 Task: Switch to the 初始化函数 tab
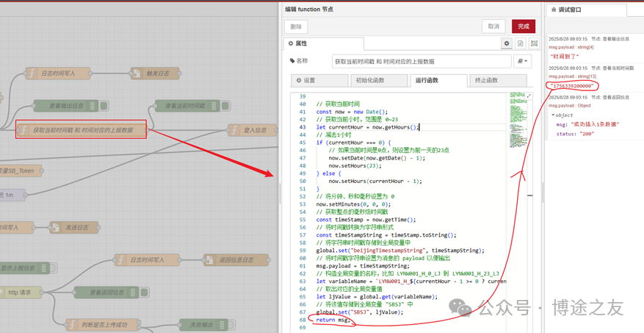click(x=380, y=81)
